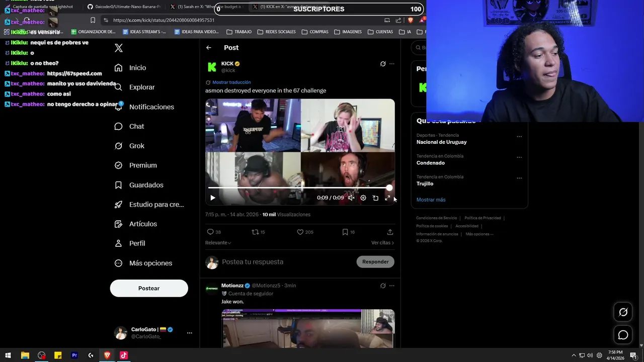The width and height of the screenshot is (644, 362).
Task: Open CarloGato account menu dots
Action: click(x=190, y=333)
